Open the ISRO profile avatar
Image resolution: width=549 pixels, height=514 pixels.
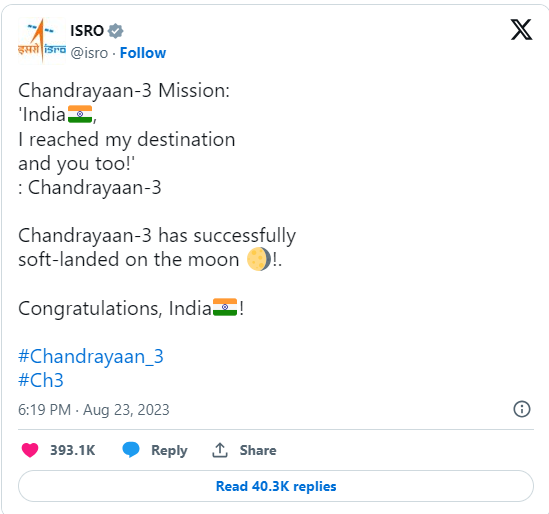pyautogui.click(x=42, y=41)
